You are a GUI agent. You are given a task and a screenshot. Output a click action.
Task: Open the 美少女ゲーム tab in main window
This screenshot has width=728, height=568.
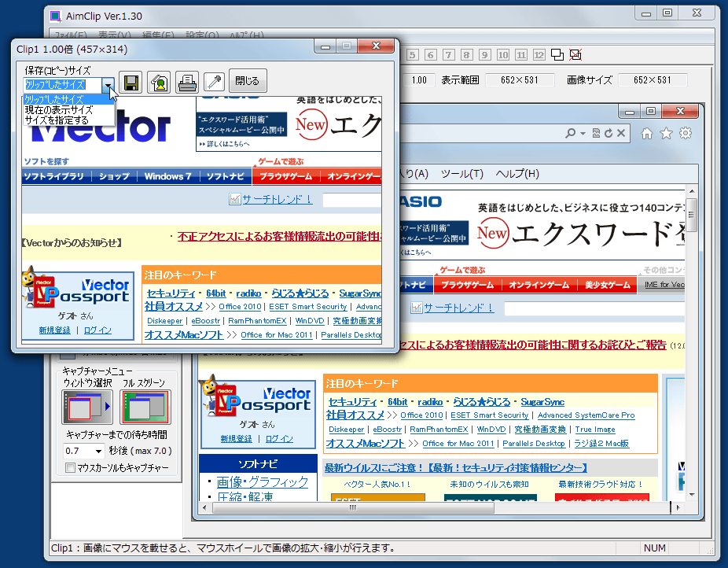click(607, 285)
